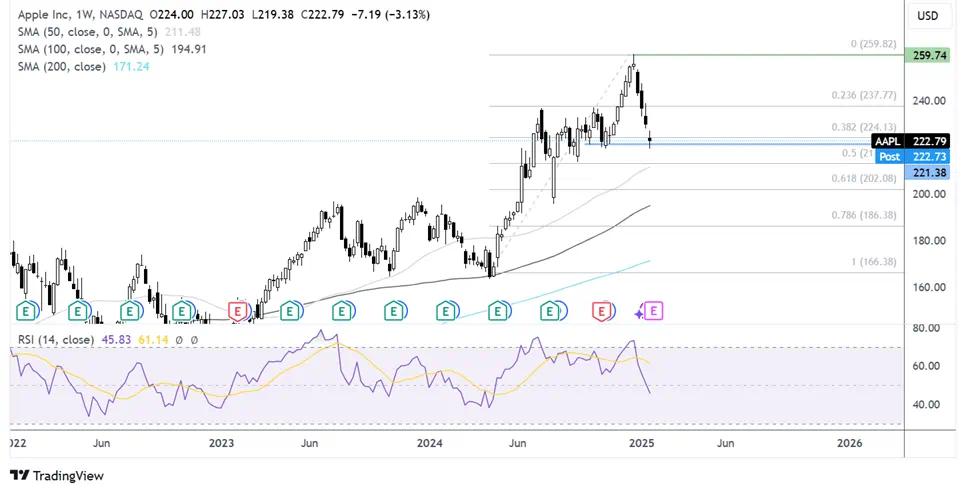The image size is (969, 493).
Task: Click the 0.382 (224.13) Fibonacci level label
Action: pos(864,127)
